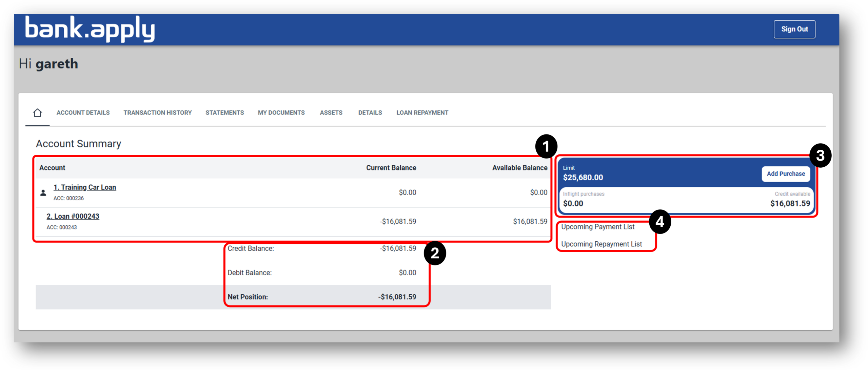The image size is (868, 371).
Task: Click the Sign Out button
Action: pyautogui.click(x=794, y=29)
